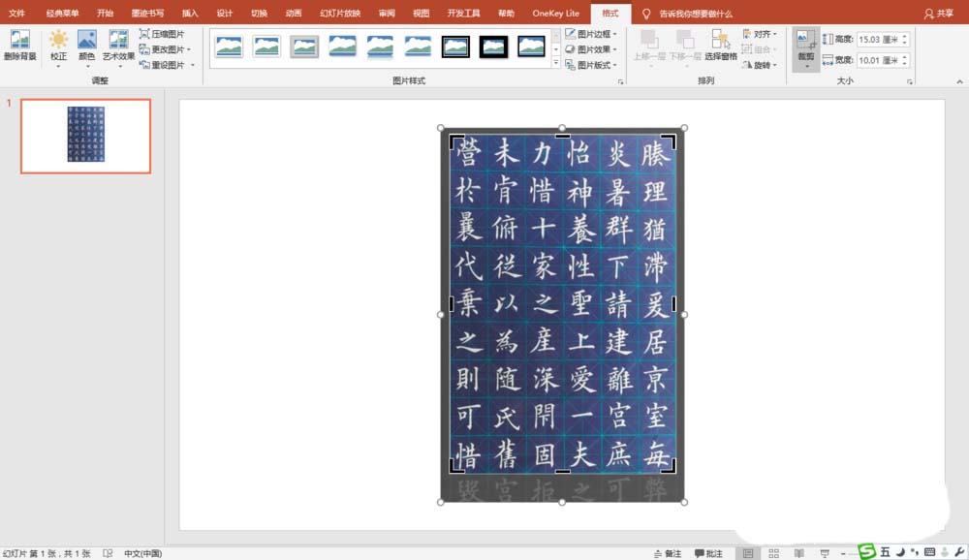The image size is (969, 560).
Task: Click the zoom out minus button
Action: [843, 553]
